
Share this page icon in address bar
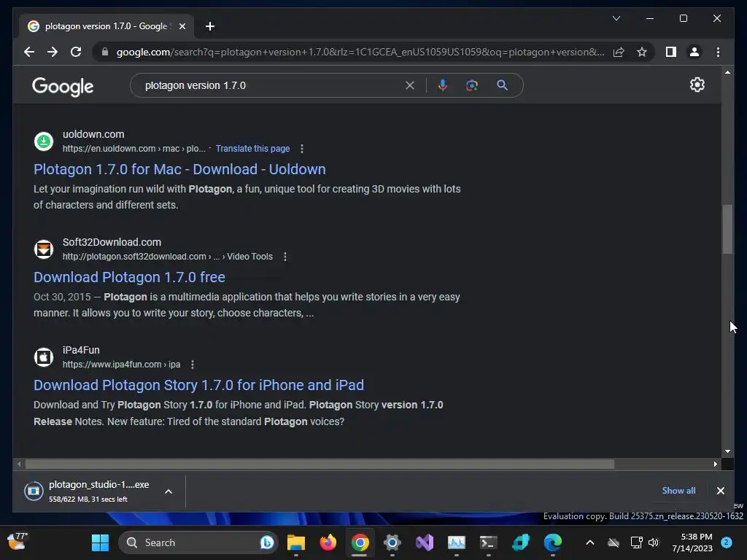[619, 52]
